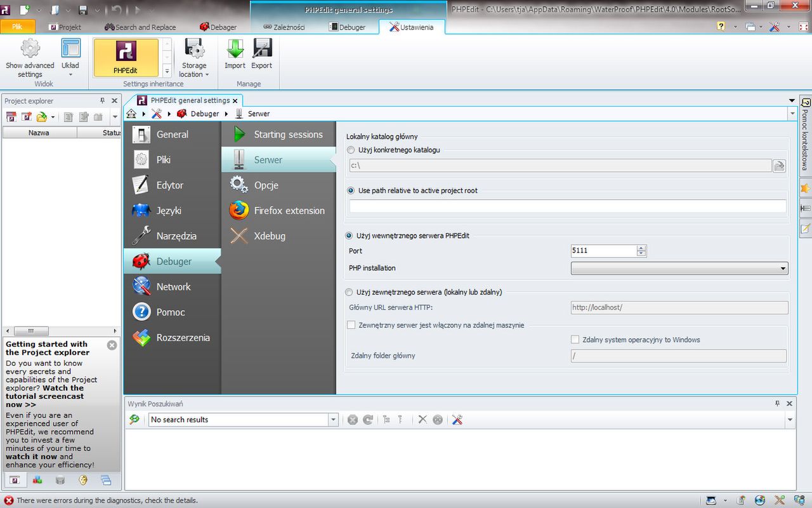Open the Pomoc settings category
This screenshot has width=812, height=508.
coord(172,312)
